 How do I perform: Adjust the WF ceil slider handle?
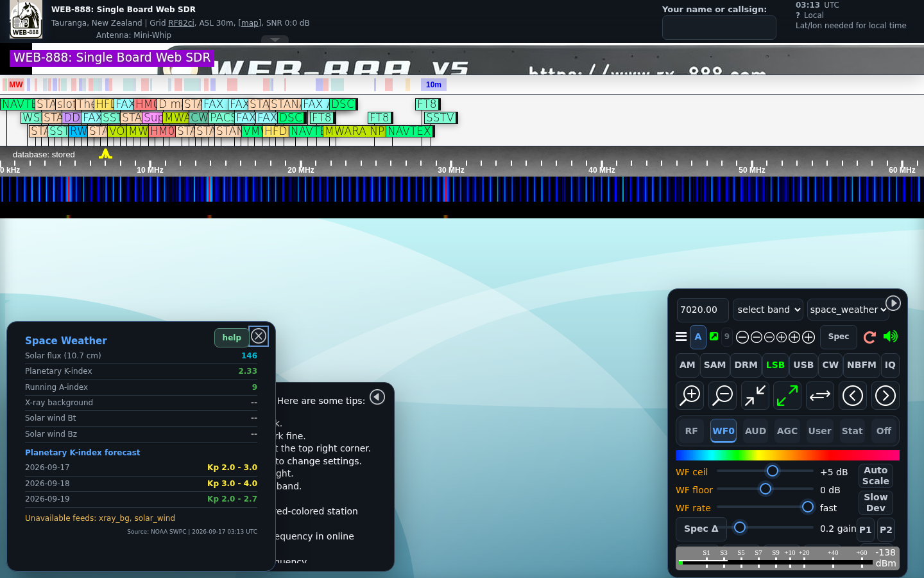pyautogui.click(x=773, y=471)
